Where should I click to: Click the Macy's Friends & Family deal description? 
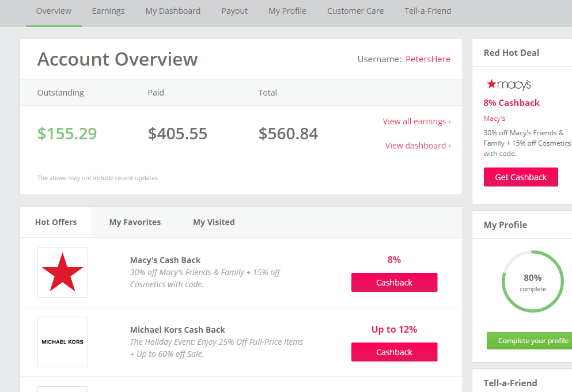click(x=527, y=143)
